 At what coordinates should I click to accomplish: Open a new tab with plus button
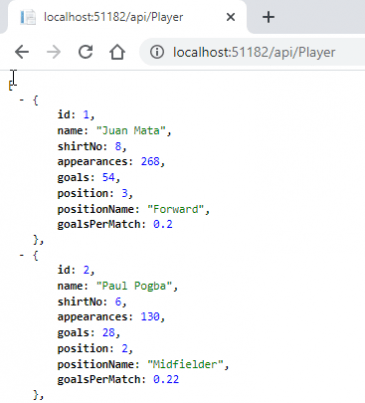coord(268,17)
